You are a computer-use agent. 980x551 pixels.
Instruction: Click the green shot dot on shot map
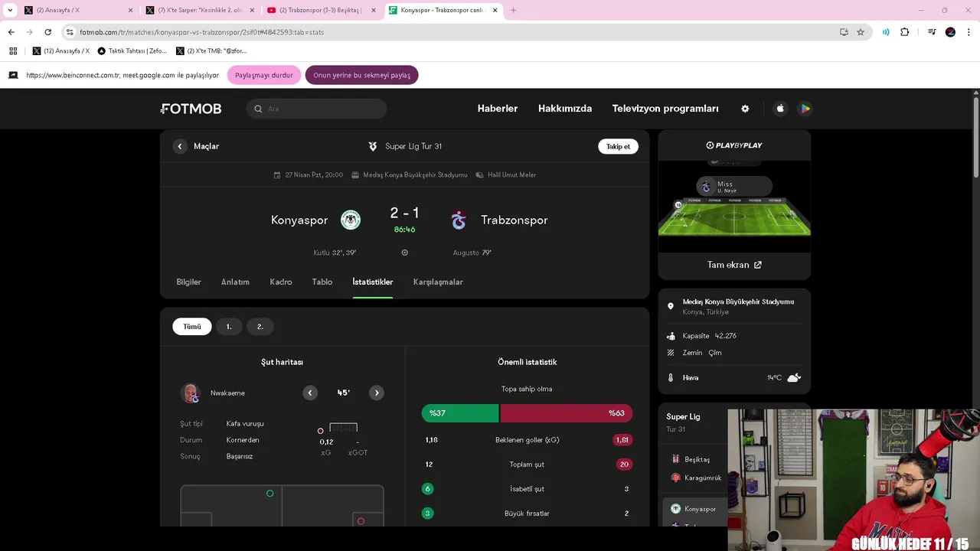coord(269,494)
